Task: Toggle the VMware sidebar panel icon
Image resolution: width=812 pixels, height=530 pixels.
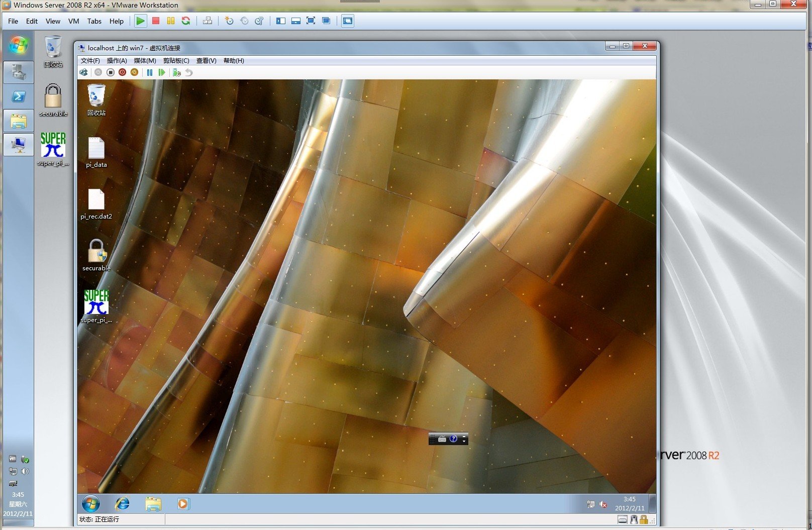Action: tap(281, 21)
